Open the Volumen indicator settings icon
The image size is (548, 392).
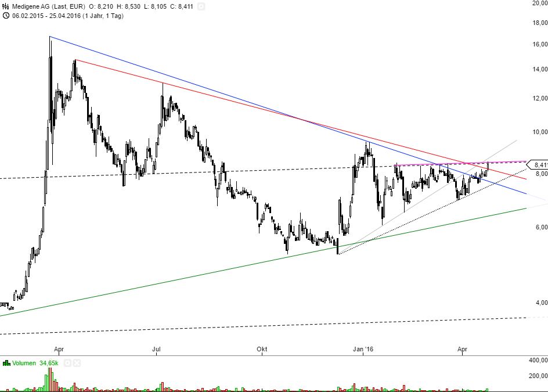(x=67, y=362)
